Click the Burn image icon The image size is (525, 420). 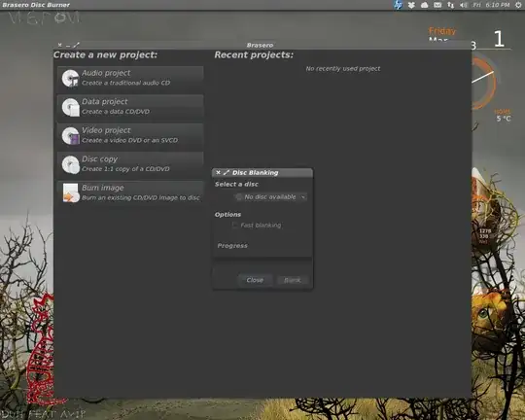[71, 192]
